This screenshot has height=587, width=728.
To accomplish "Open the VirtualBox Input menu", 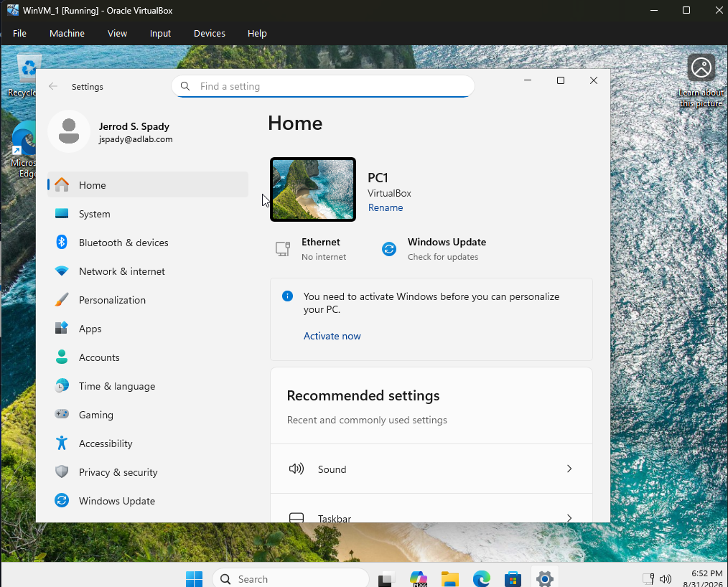I will 160,34.
